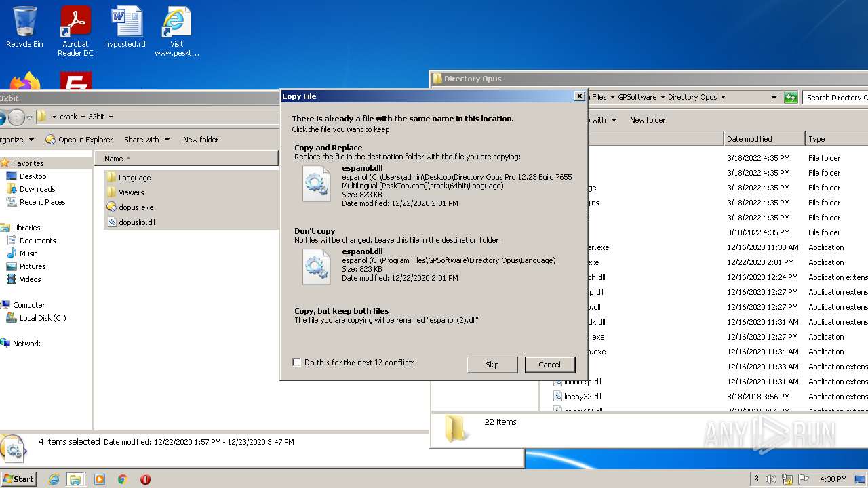Click the Refresh button in the Directory Opus window
868x488 pixels.
click(791, 98)
